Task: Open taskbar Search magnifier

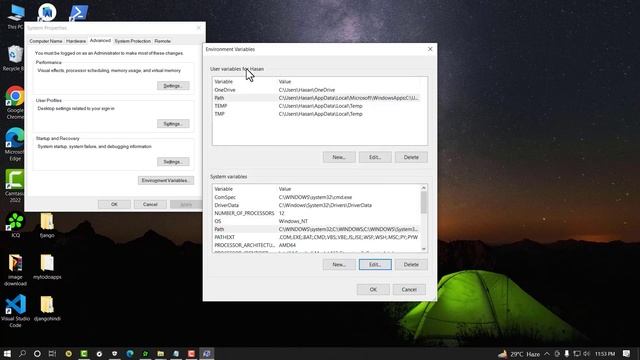Action: 22,353
